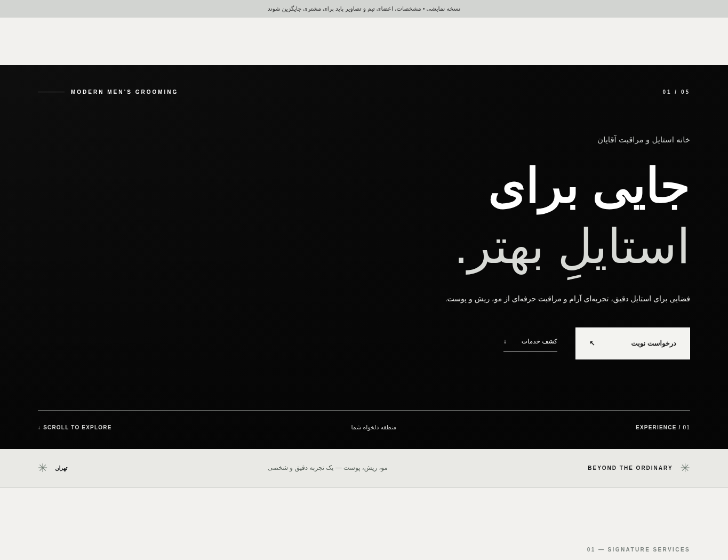
Task: Click the MODERN MEN'S GROOMING label
Action: [124, 92]
